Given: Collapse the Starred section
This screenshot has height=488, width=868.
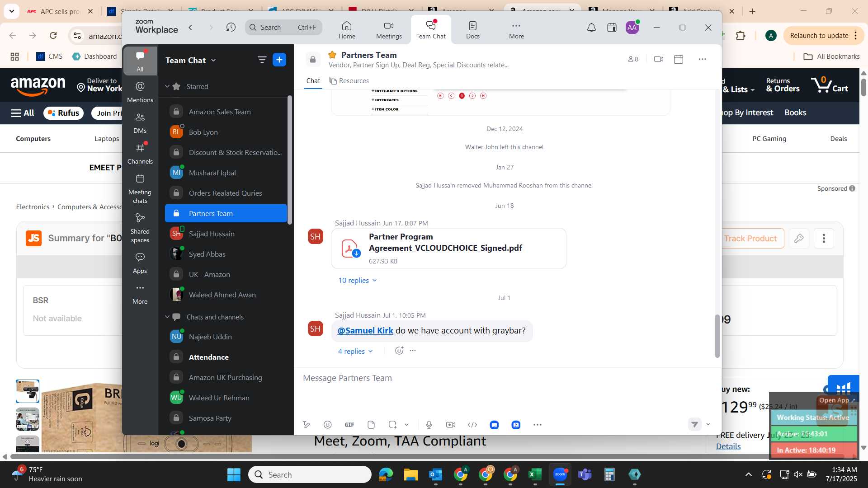Looking at the screenshot, I should pyautogui.click(x=167, y=86).
